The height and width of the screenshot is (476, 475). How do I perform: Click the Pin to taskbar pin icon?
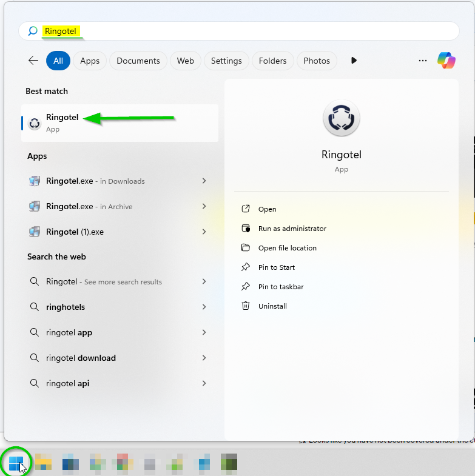click(246, 287)
